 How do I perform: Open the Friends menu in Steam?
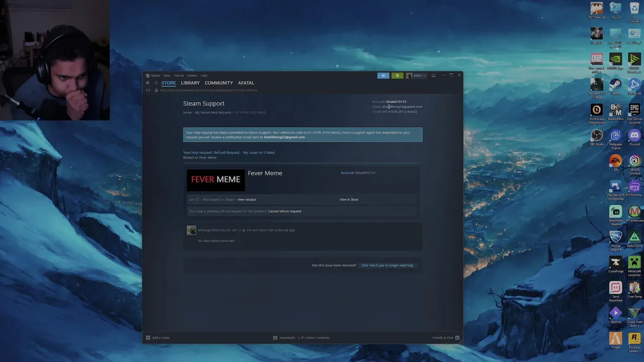point(179,75)
